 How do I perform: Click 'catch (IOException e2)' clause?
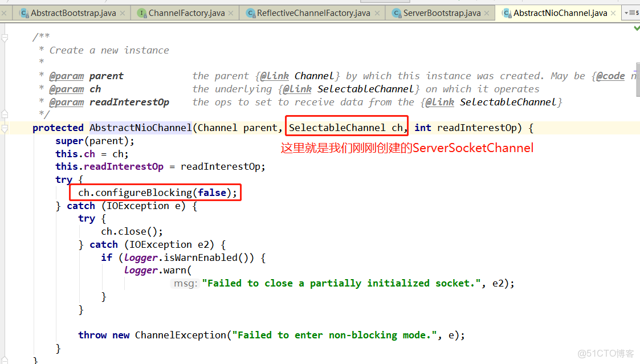(x=152, y=245)
